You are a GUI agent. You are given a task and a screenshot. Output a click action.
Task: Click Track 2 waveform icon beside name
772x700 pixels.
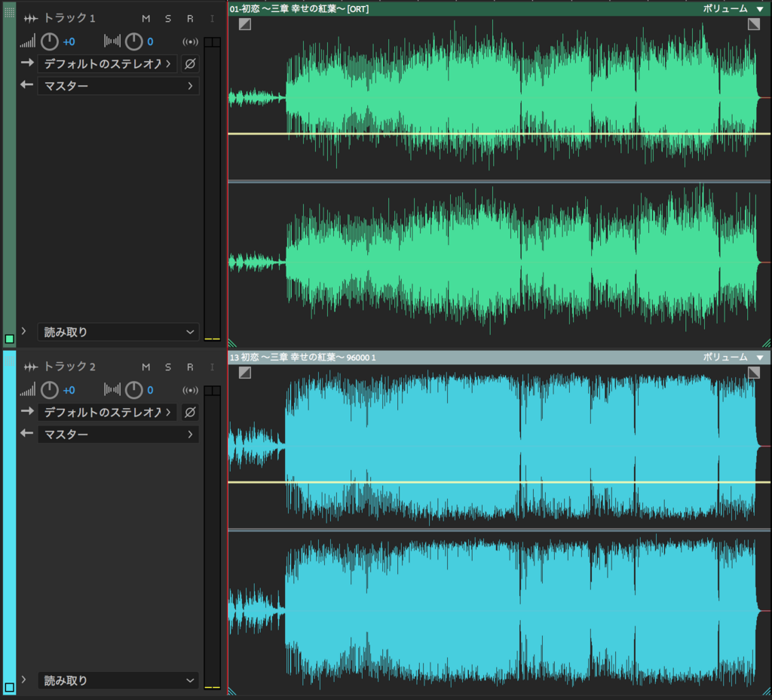(x=30, y=367)
